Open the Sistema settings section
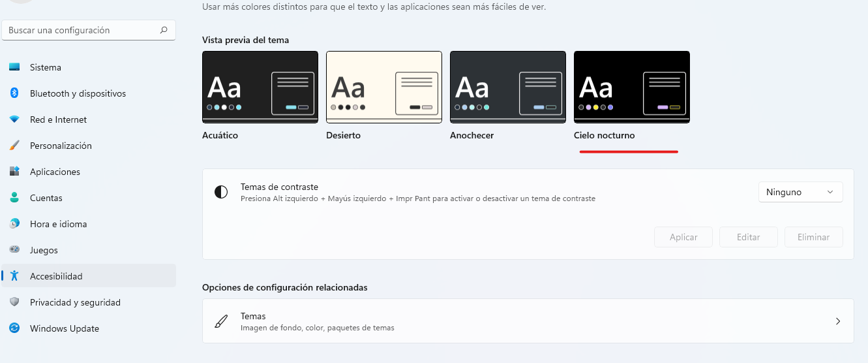Image resolution: width=868 pixels, height=363 pixels. pos(89,67)
